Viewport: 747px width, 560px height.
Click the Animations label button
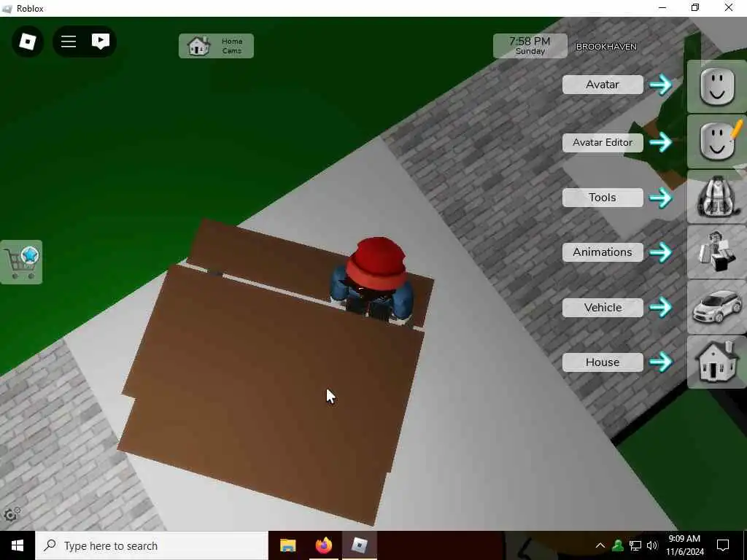(x=603, y=252)
